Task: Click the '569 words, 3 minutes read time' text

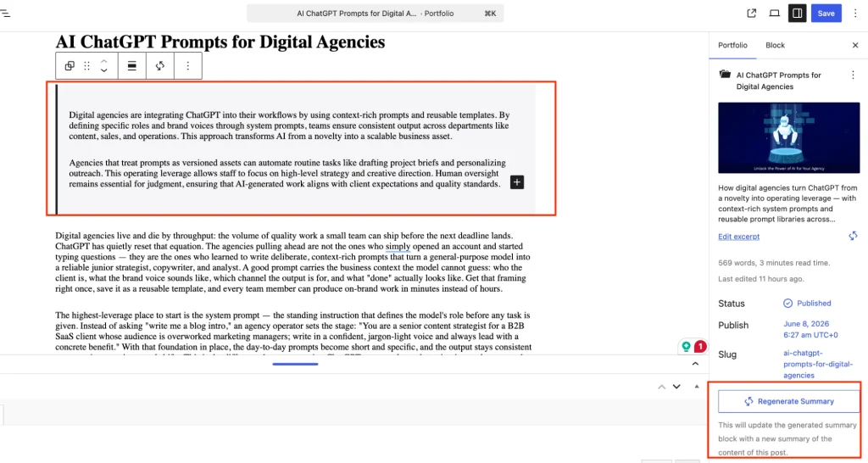Action: (x=774, y=263)
